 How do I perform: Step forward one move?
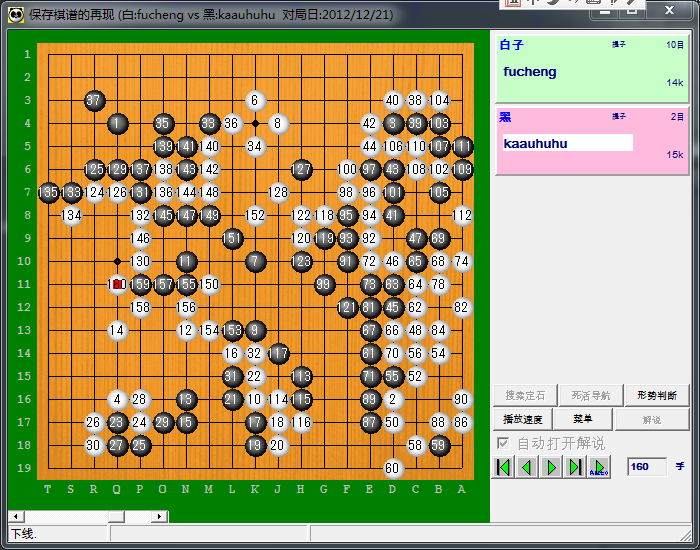(x=551, y=467)
